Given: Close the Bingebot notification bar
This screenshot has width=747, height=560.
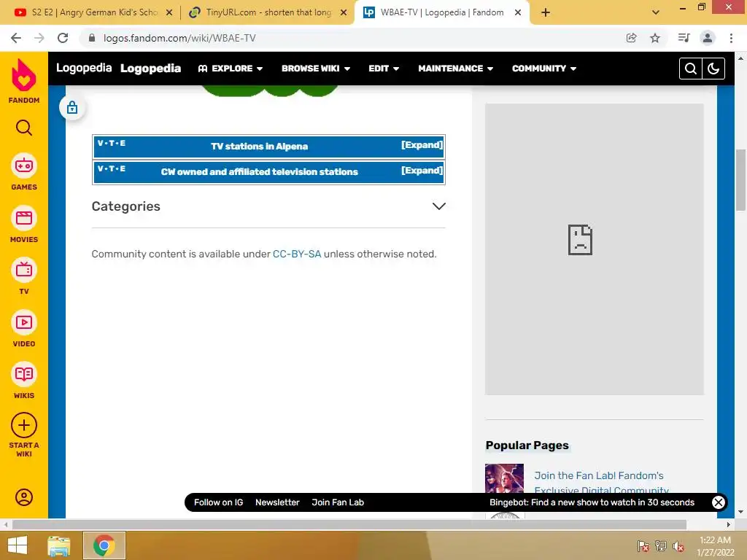Looking at the screenshot, I should coord(718,502).
